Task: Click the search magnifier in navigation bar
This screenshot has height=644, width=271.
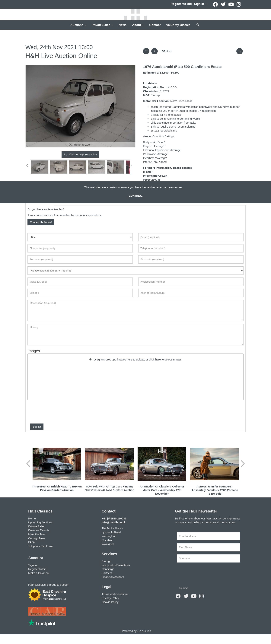Action: [x=198, y=25]
